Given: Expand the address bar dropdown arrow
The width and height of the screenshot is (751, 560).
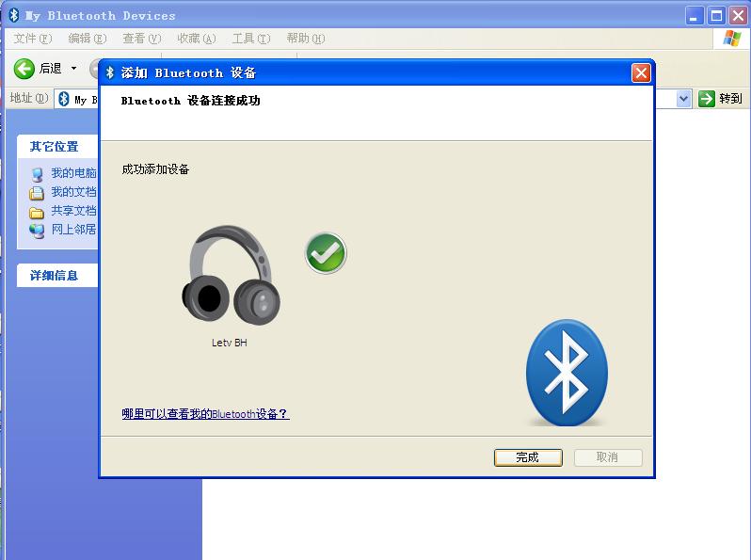Looking at the screenshot, I should [684, 99].
